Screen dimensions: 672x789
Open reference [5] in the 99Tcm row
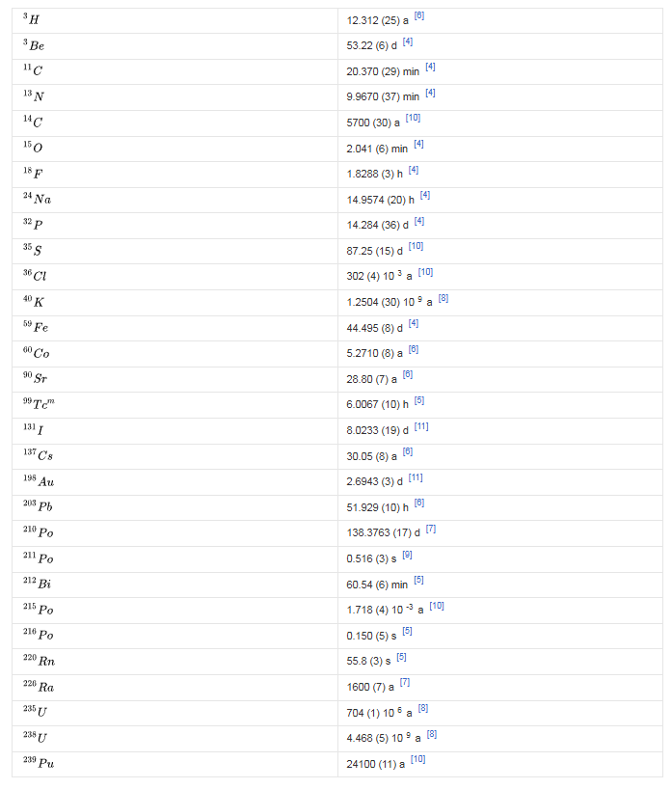pos(418,400)
